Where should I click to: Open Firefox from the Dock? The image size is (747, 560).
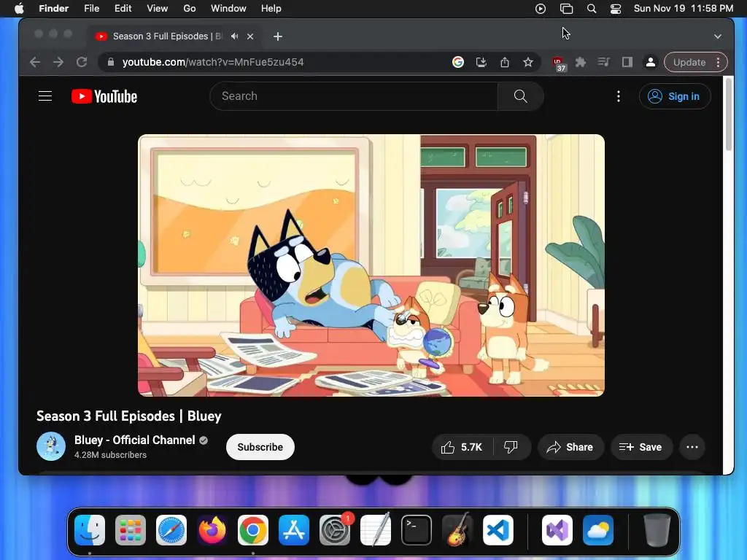pos(212,530)
